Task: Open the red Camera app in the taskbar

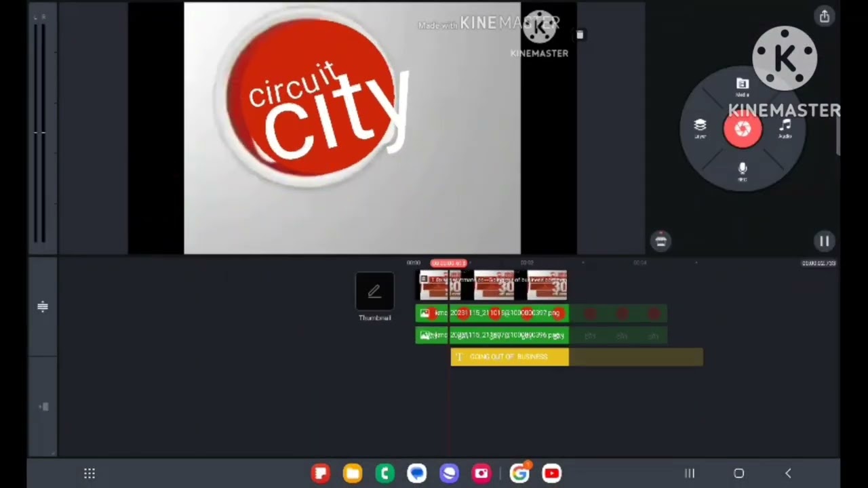Action: pos(481,473)
